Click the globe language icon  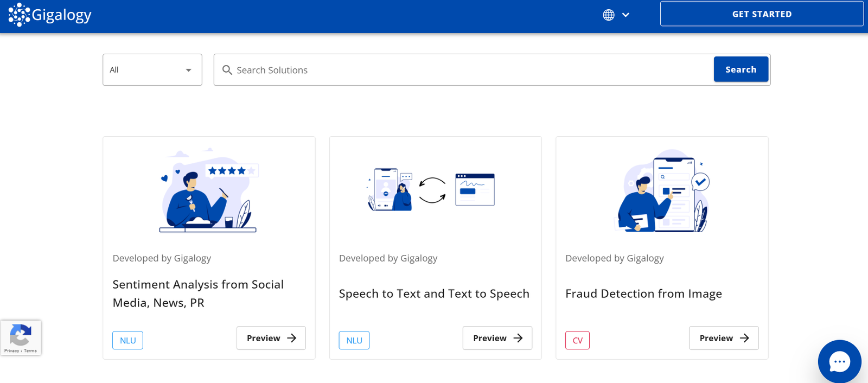coord(609,15)
